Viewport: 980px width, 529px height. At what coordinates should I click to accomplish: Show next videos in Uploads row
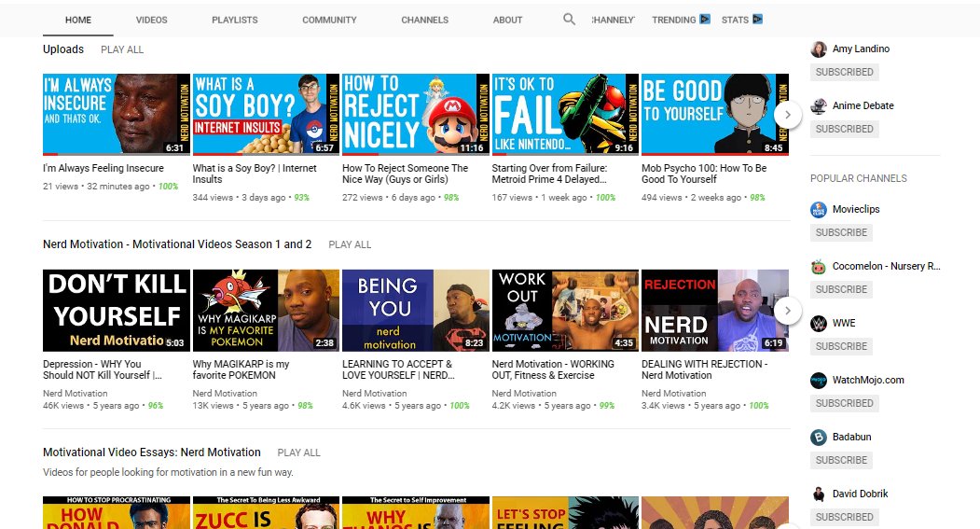tap(788, 115)
